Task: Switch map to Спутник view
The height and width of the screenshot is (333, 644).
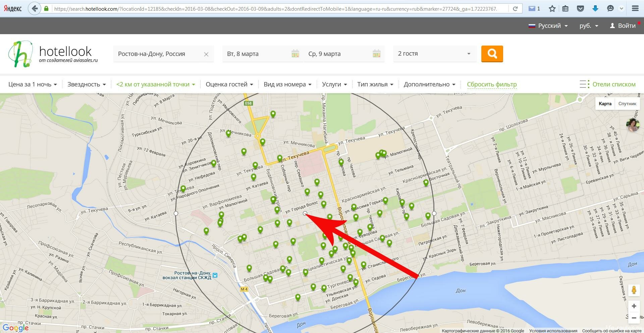Action: click(x=627, y=104)
